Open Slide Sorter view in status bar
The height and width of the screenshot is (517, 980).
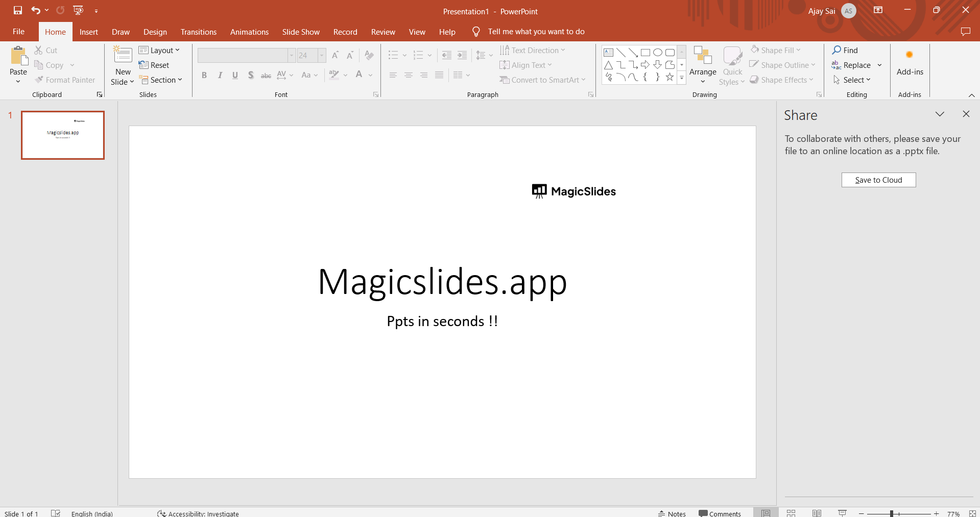791,513
